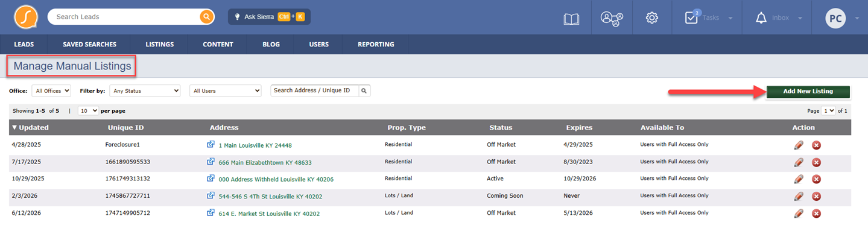Open 666 Main Elizabethtown KY 48633 link
The width and height of the screenshot is (868, 228).
(x=265, y=162)
